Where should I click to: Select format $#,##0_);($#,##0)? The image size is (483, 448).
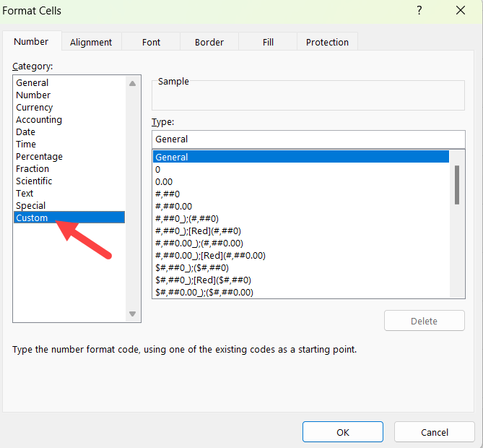tap(301, 267)
